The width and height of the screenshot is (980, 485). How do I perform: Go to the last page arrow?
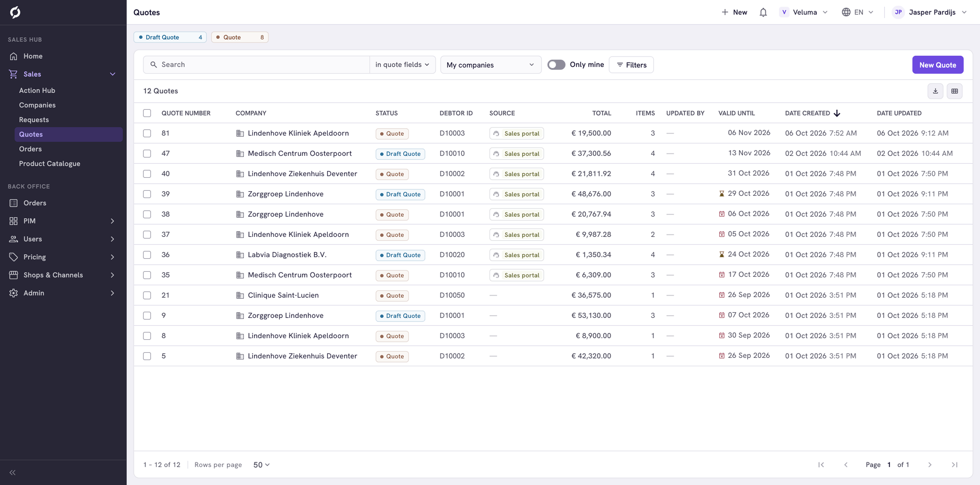point(955,465)
